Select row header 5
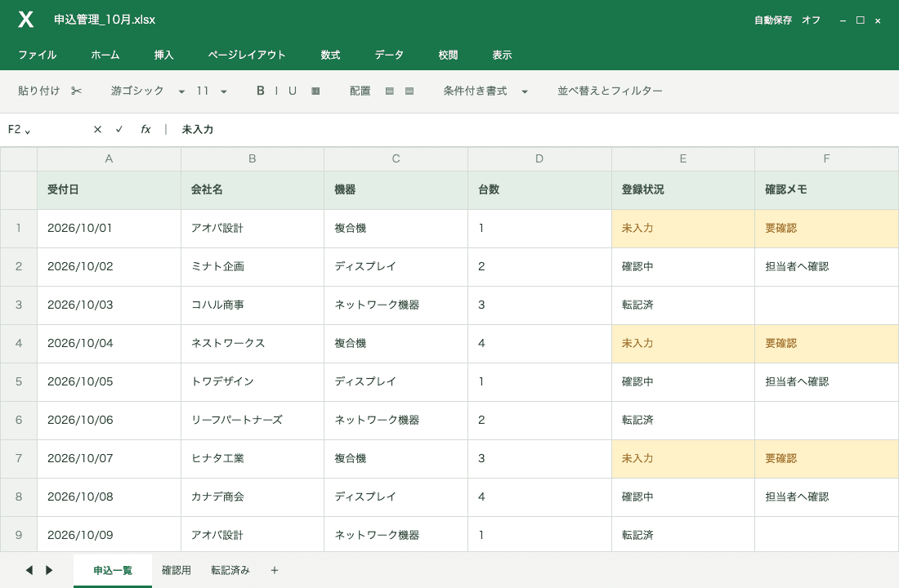 click(x=18, y=381)
